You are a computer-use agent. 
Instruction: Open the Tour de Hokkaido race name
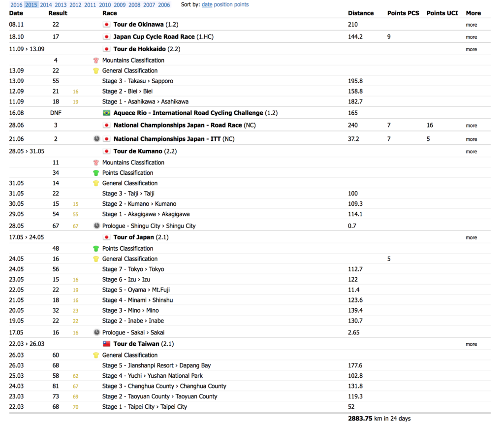coord(139,49)
